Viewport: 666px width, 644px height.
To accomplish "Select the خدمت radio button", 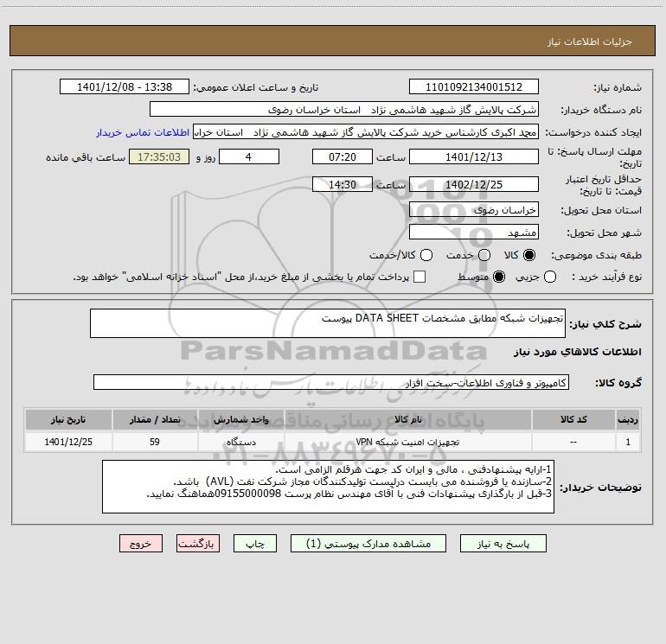I will 484,255.
